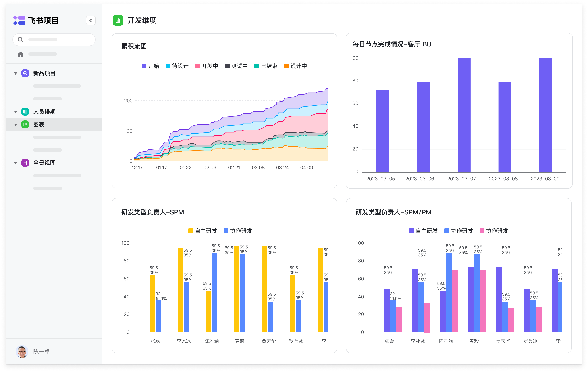Select 全景视图 in the sidebar
Viewport: 588px width, 372px height.
[44, 163]
